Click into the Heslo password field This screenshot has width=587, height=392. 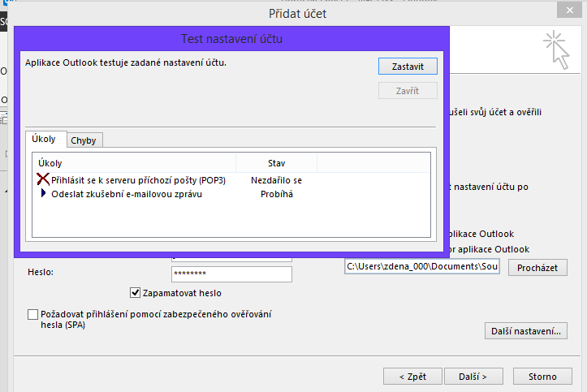(231, 274)
